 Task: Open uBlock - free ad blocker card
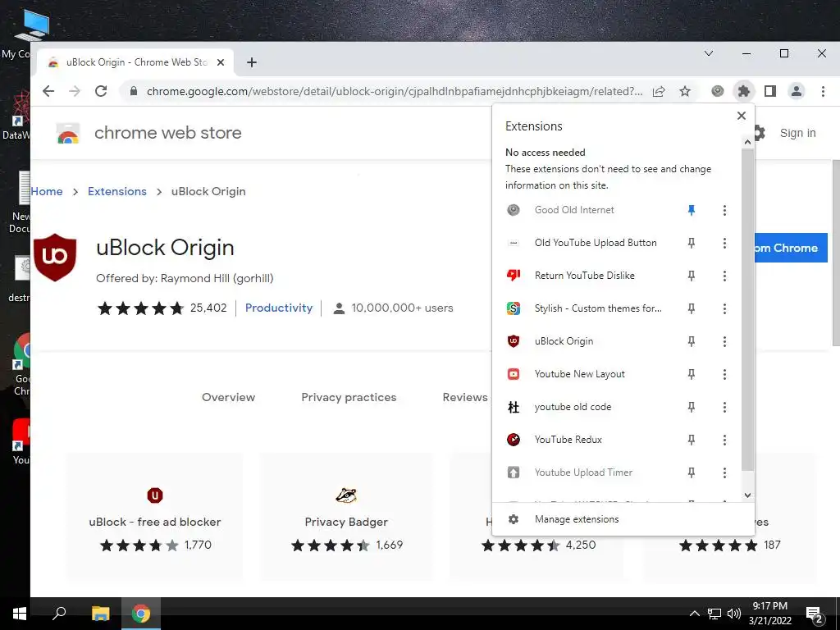[x=154, y=517]
